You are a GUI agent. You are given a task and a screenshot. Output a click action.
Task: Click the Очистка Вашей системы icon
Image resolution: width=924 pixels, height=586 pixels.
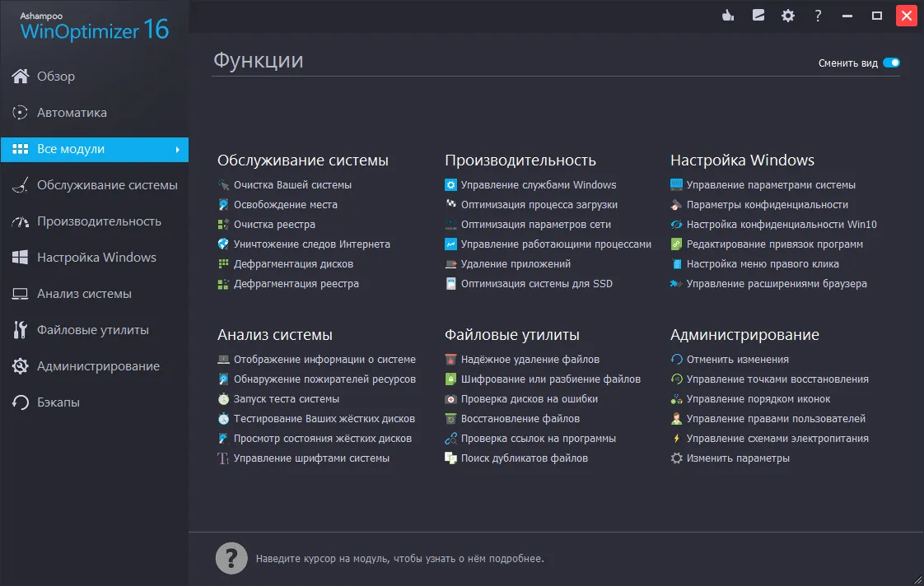tap(223, 185)
